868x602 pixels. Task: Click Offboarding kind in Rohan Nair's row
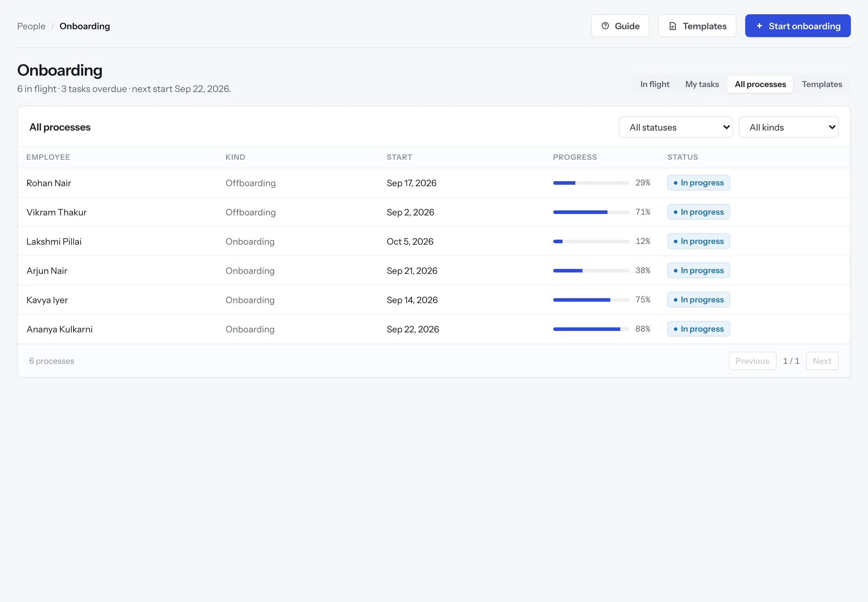pos(251,183)
